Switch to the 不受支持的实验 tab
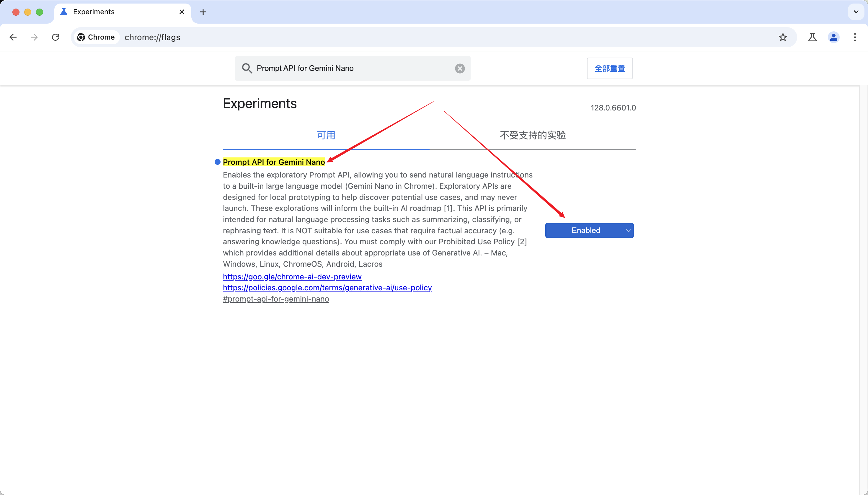Image resolution: width=868 pixels, height=495 pixels. pyautogui.click(x=533, y=135)
